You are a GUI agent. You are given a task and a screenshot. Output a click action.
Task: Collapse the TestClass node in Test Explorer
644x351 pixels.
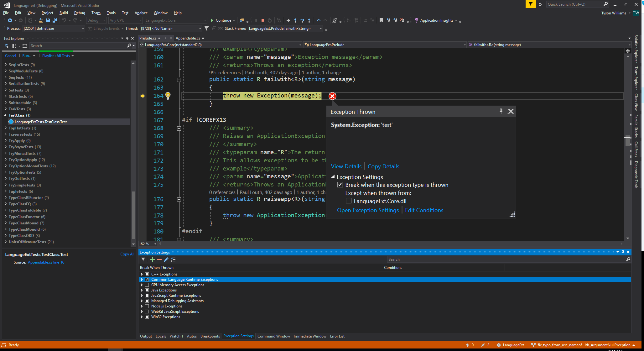point(5,115)
